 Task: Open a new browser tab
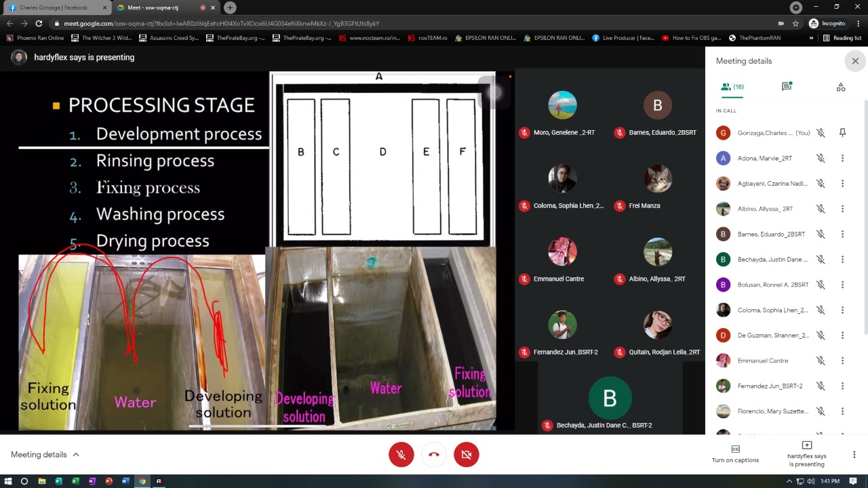[230, 7]
